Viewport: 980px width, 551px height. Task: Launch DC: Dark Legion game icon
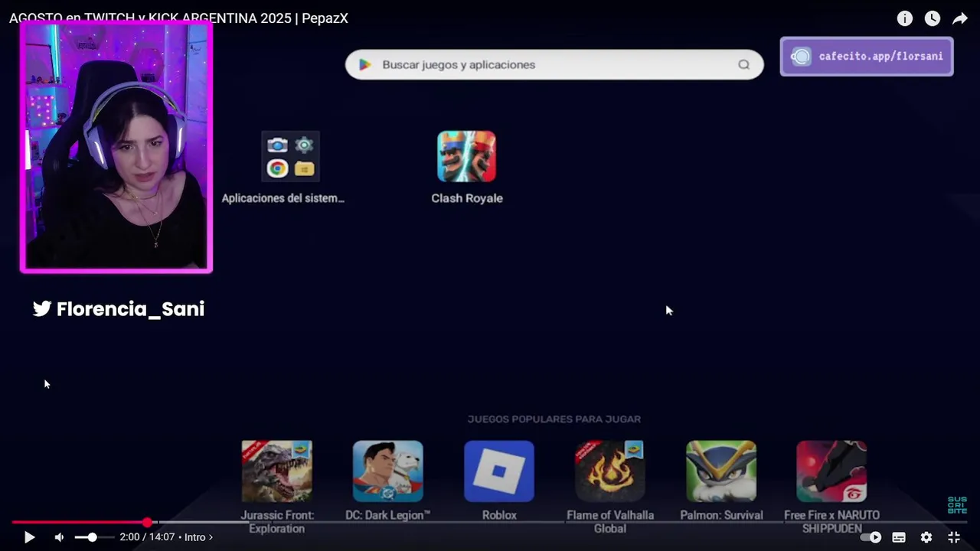[387, 471]
